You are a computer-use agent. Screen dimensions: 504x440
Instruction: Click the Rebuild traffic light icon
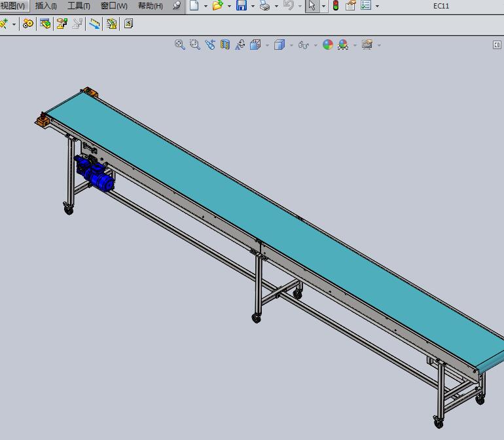pos(336,5)
